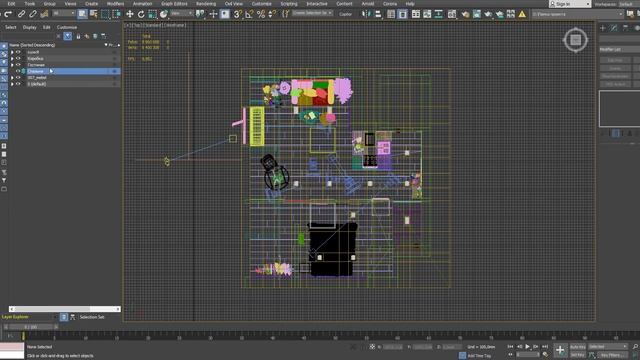Click the Auto Key button

tap(577, 347)
